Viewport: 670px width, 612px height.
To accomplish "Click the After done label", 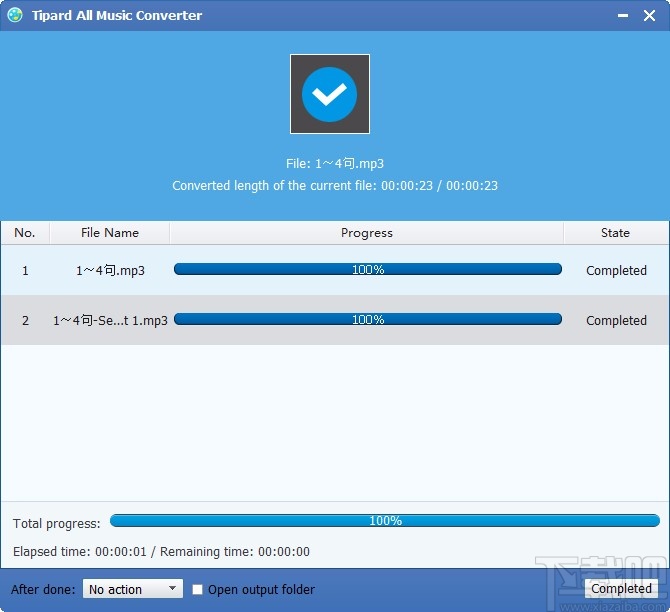I will point(43,590).
